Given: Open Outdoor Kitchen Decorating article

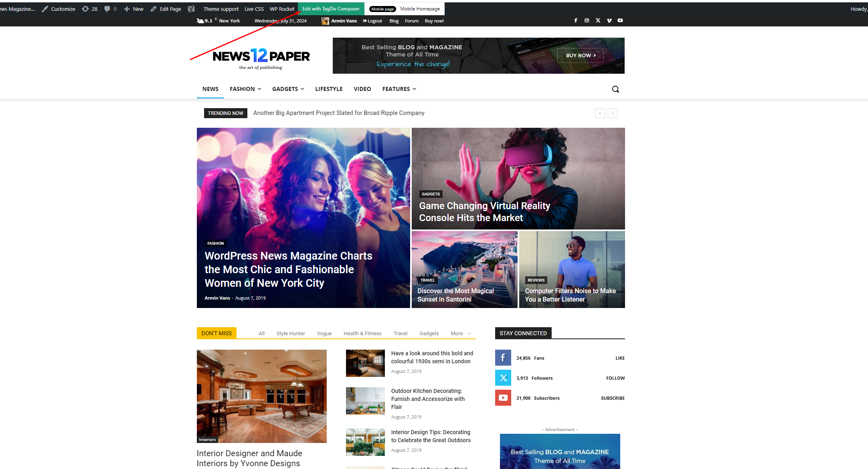Looking at the screenshot, I should click(x=428, y=399).
